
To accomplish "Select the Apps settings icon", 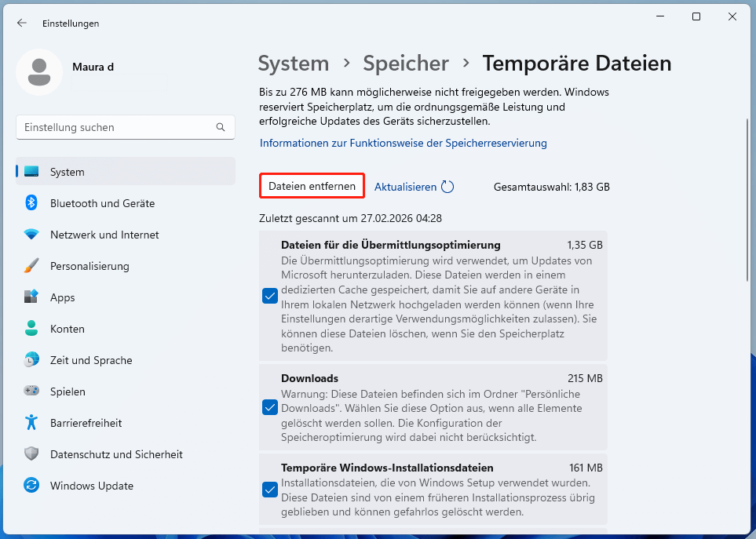I will 63,297.
